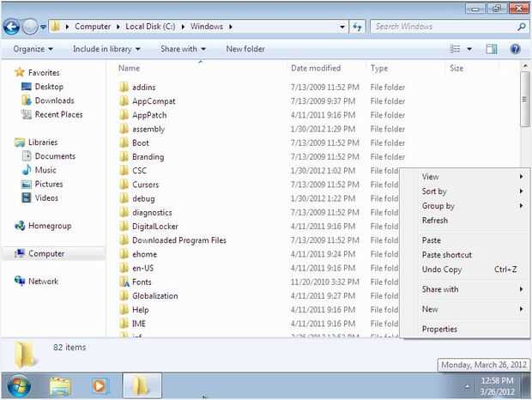Select the assembly folder icon

tap(124, 129)
